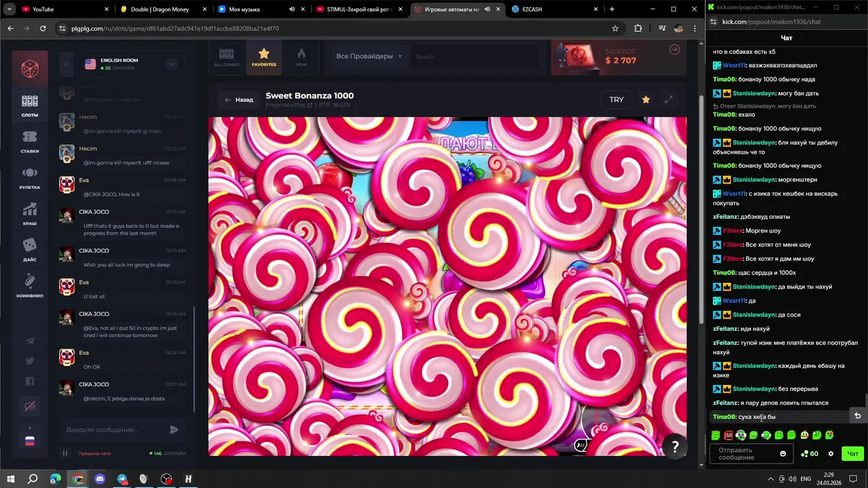Open Discord from the taskbar

(x=100, y=479)
